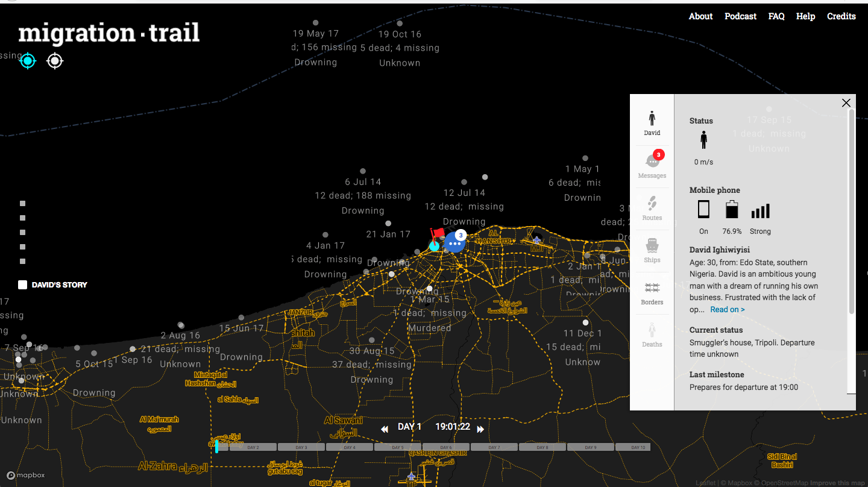The width and height of the screenshot is (868, 487).
Task: Click the migration trail logo
Action: (x=108, y=34)
